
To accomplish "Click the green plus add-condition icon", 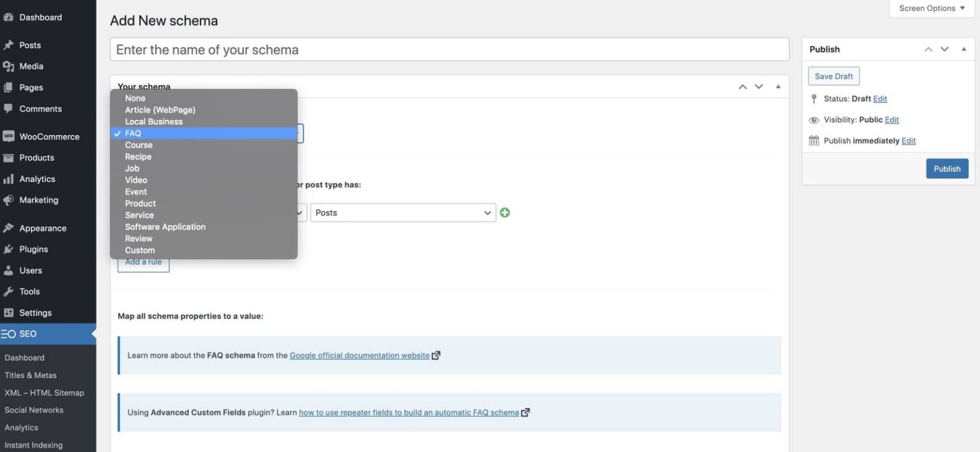I will [505, 213].
